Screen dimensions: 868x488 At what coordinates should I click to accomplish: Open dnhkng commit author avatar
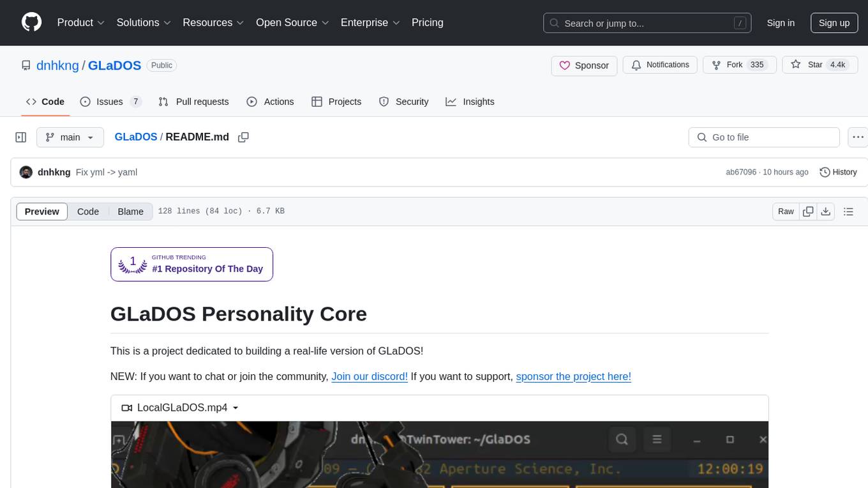click(x=26, y=172)
